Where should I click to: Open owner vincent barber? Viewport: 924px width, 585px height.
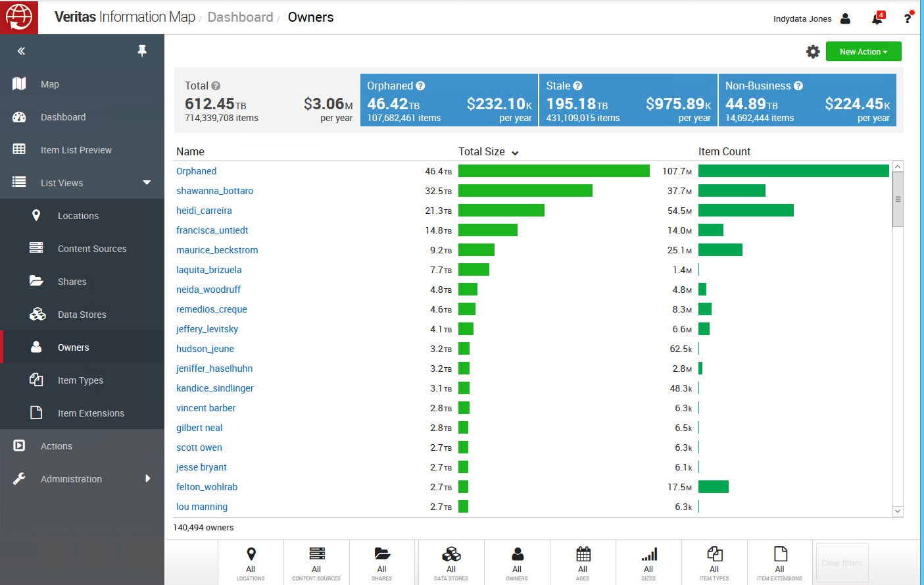[x=205, y=408]
